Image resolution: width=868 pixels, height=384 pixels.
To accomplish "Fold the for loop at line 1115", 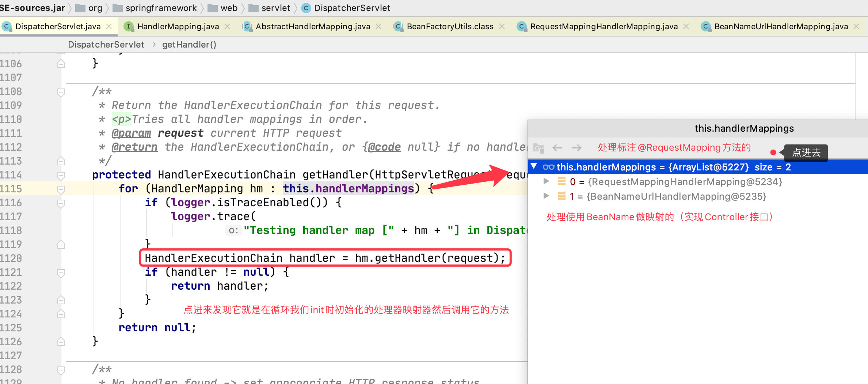I will [x=61, y=189].
